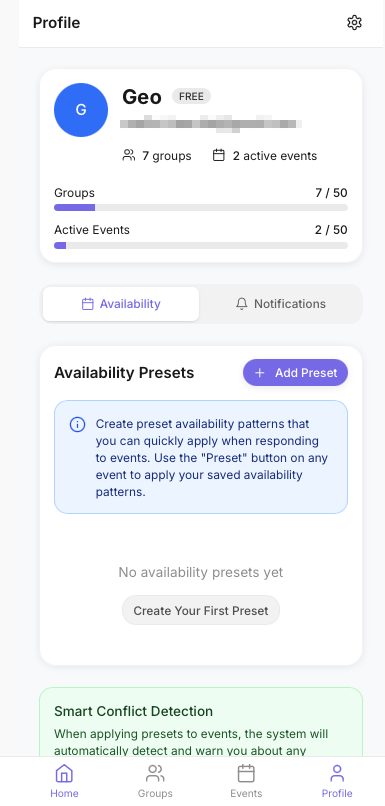Switch to the Notifications tab
The width and height of the screenshot is (385, 806).
(x=281, y=304)
